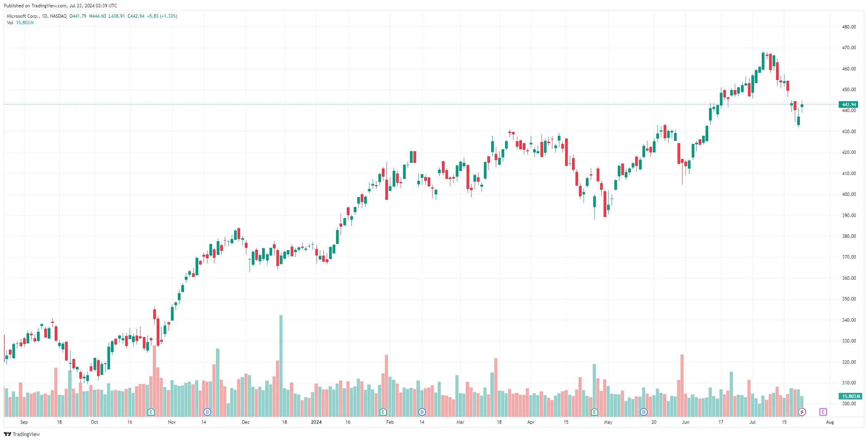This screenshot has height=441, width=868.
Task: Click the 15.803 M volume tag
Action: point(850,396)
